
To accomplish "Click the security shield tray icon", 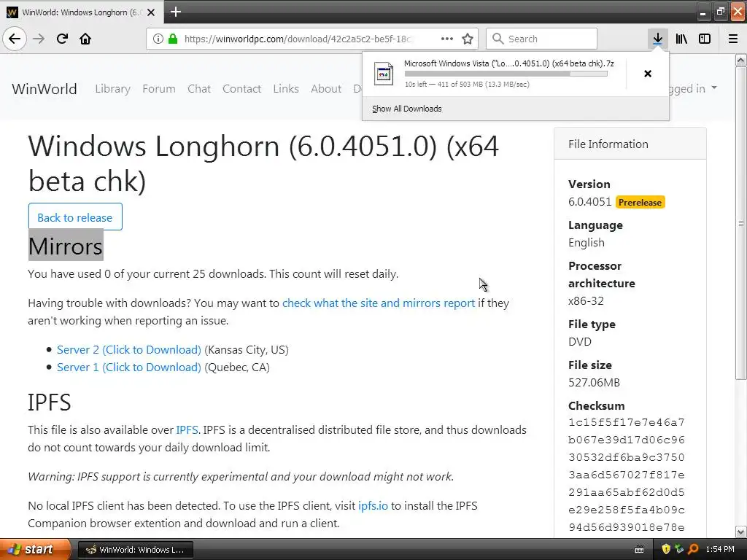I will [x=666, y=549].
